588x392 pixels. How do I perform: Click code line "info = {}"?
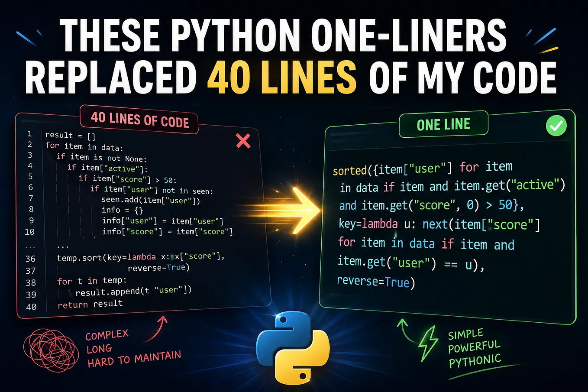tap(122, 211)
